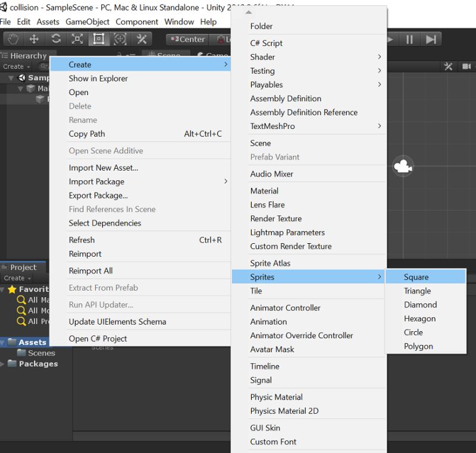Choose Refresh from context menu

(140, 240)
